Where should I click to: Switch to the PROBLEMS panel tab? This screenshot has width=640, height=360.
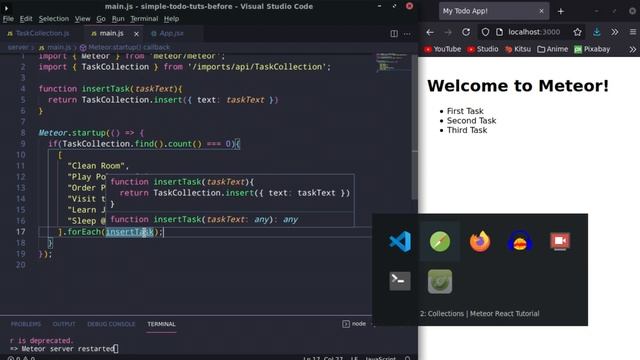tap(26, 324)
